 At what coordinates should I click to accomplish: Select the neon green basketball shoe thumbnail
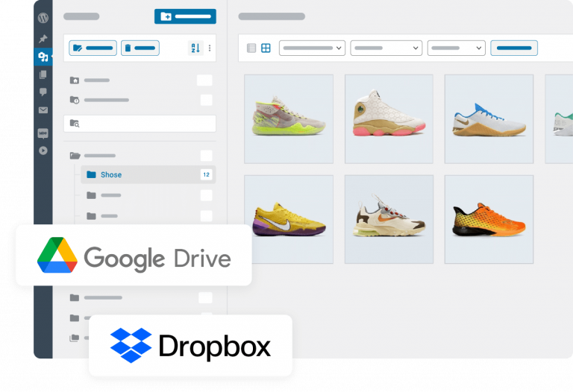point(289,119)
